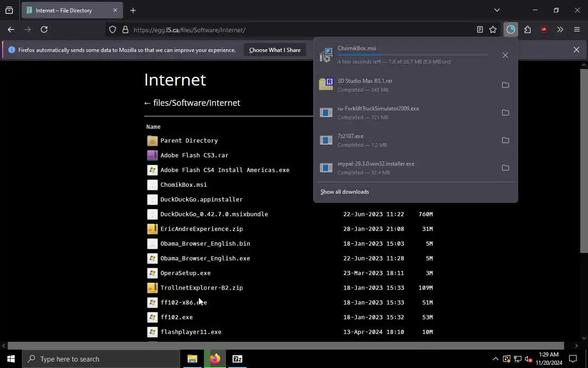Open the notification center icon
Viewport: 588px width, 368px height.
tap(573, 359)
